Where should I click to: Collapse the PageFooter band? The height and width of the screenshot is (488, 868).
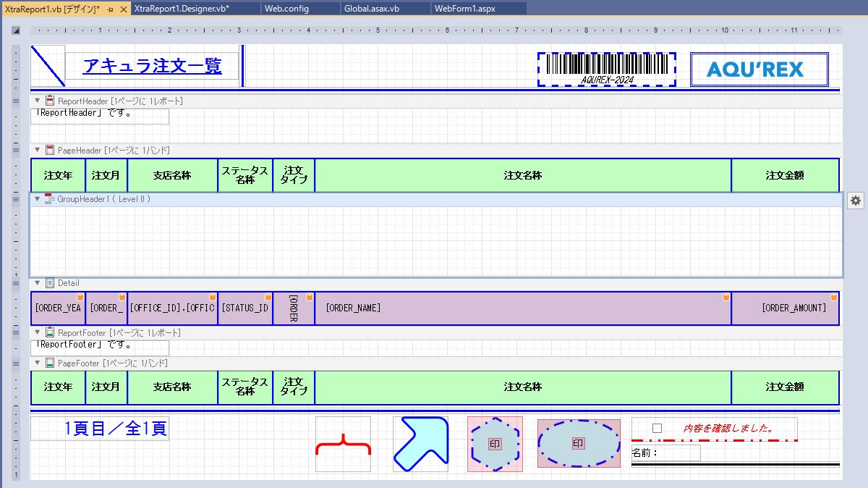pos(38,363)
